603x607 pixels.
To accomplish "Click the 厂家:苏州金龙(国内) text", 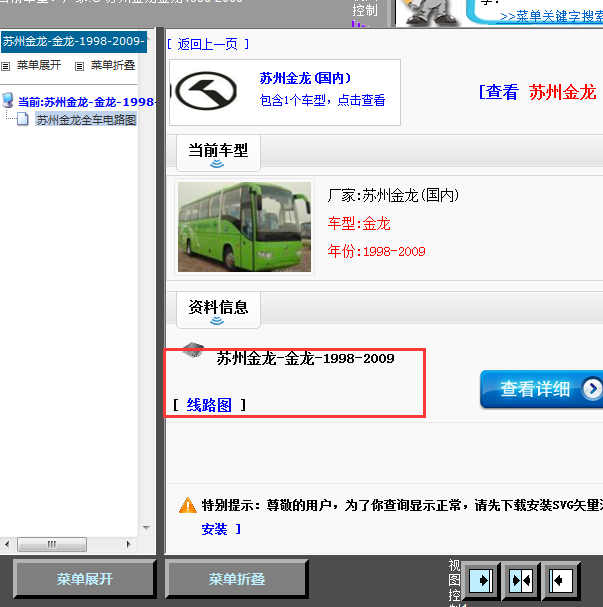I will [x=393, y=195].
